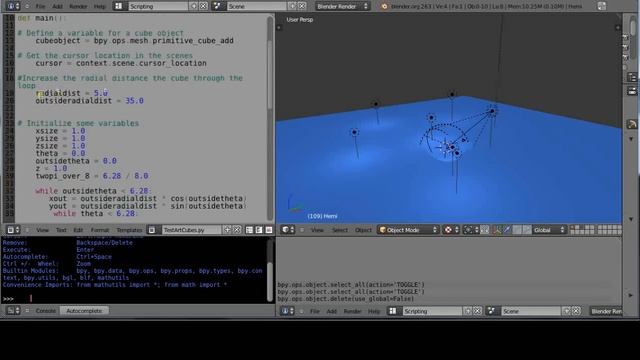This screenshot has height=360, width=640.
Task: Add a new scene in the top bar
Action: point(292,6)
